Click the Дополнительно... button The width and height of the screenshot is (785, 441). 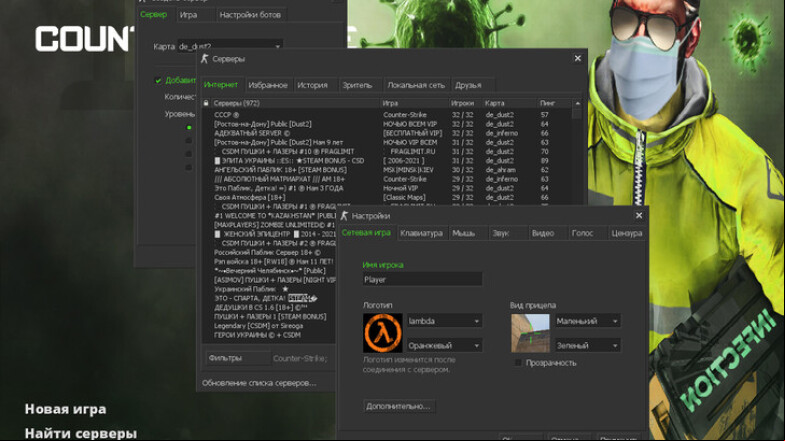tap(399, 406)
